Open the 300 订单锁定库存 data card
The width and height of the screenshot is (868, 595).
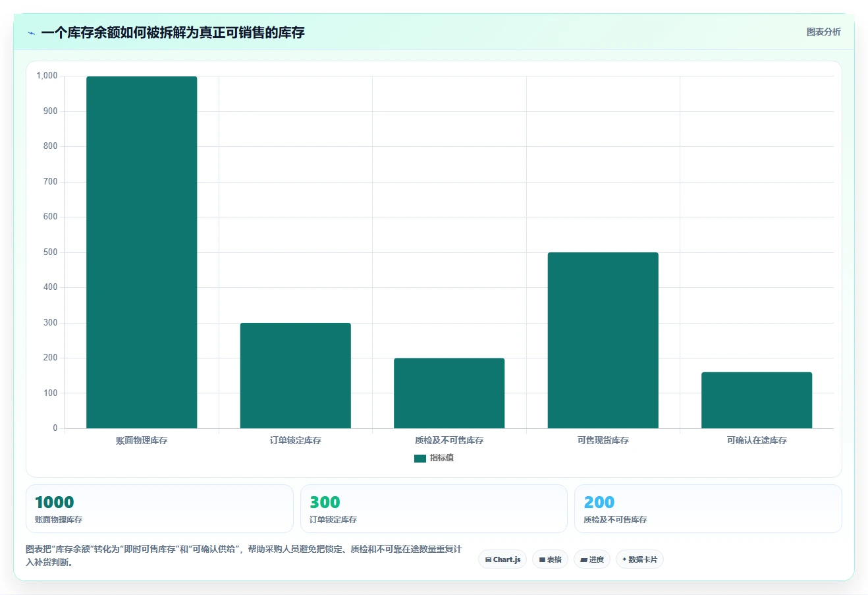point(434,509)
